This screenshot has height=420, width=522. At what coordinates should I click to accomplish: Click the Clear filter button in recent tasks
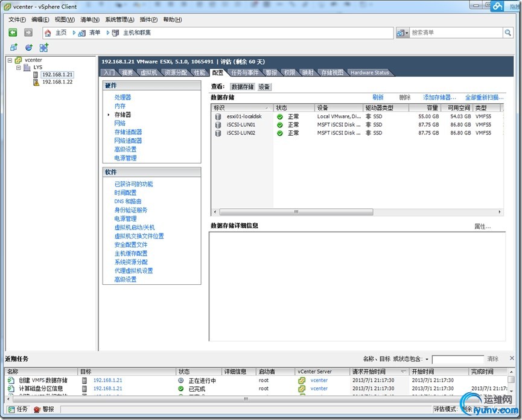(x=492, y=359)
